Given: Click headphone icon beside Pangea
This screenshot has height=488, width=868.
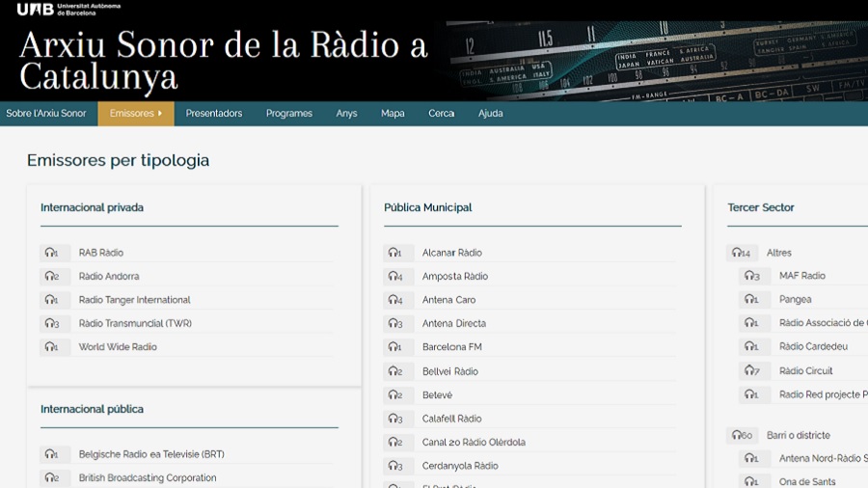Looking at the screenshot, I should tap(754, 299).
